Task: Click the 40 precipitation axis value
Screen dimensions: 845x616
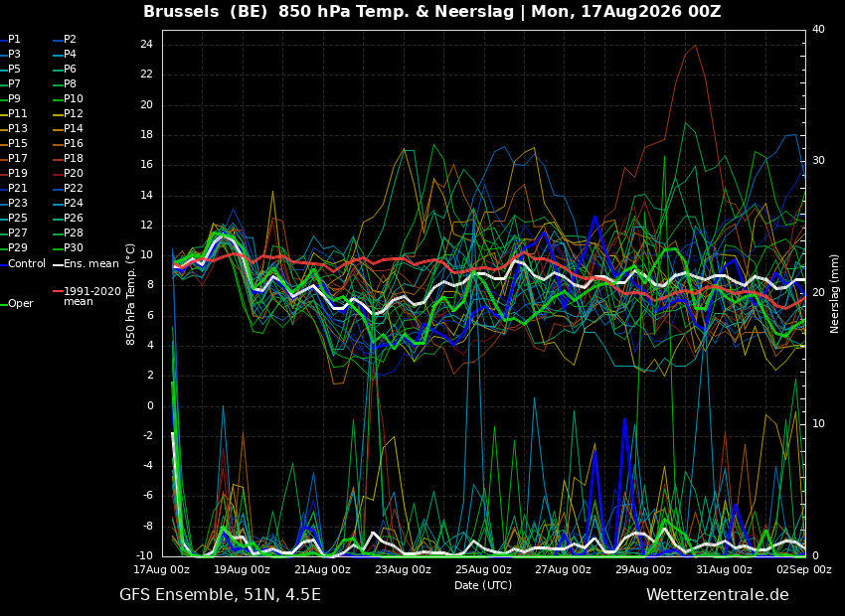Action: pos(818,29)
